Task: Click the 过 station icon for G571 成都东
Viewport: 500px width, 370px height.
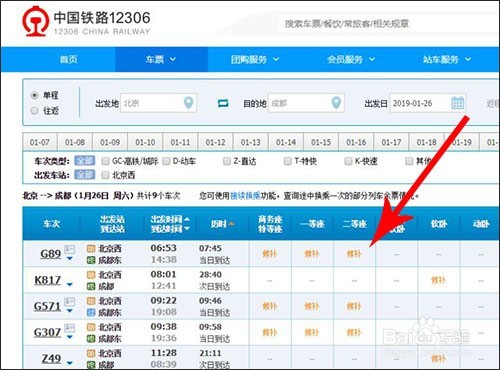Action: [x=91, y=313]
